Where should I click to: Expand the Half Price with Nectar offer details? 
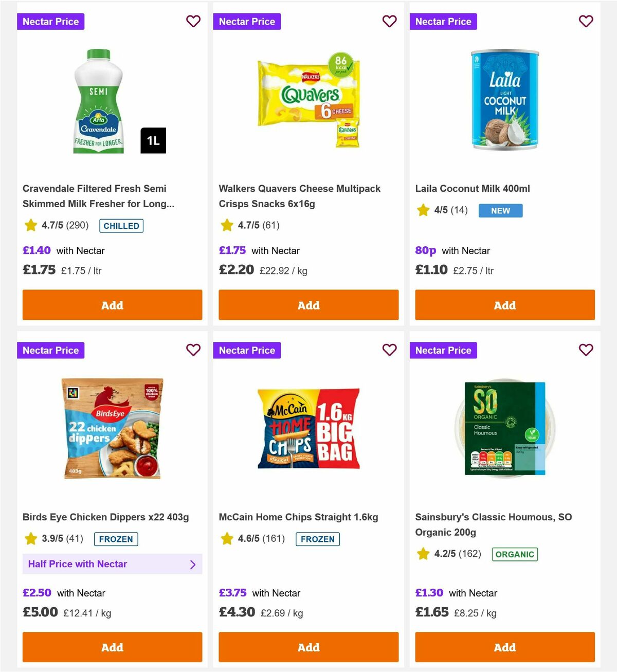112,564
